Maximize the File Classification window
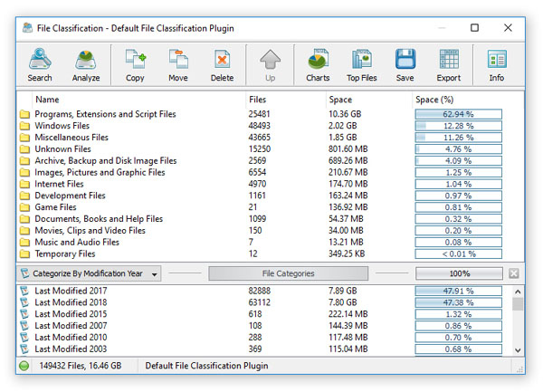This screenshot has height=392, width=543. tap(474, 28)
